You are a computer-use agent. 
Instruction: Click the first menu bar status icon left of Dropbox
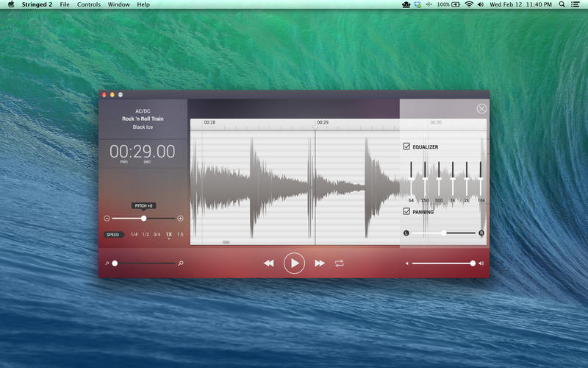pyautogui.click(x=406, y=4)
